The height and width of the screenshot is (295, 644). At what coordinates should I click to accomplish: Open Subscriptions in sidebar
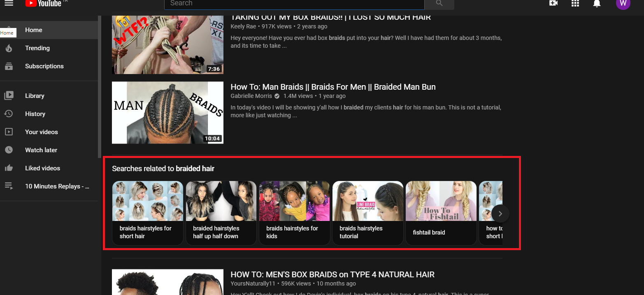coord(49,66)
